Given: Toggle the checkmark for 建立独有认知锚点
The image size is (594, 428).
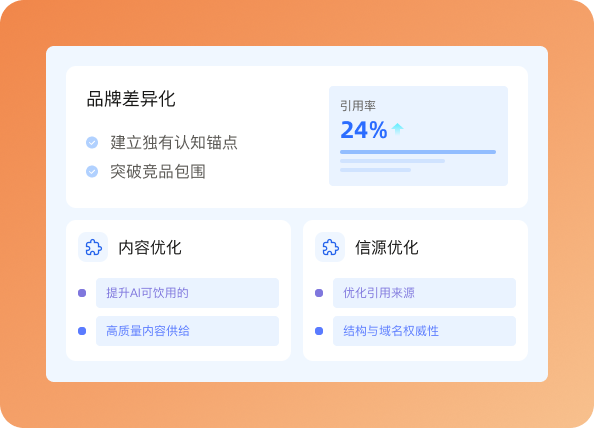Looking at the screenshot, I should click(x=92, y=142).
